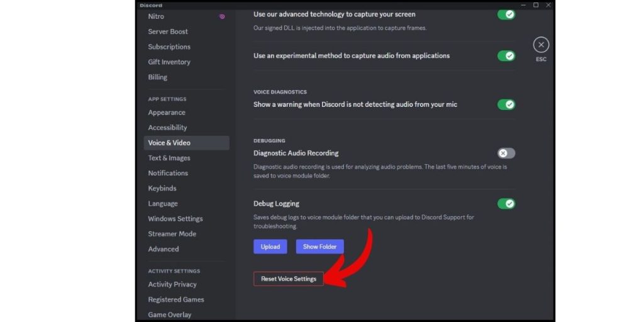Click the Debug Logging label
The height and width of the screenshot is (322, 644).
click(x=277, y=204)
